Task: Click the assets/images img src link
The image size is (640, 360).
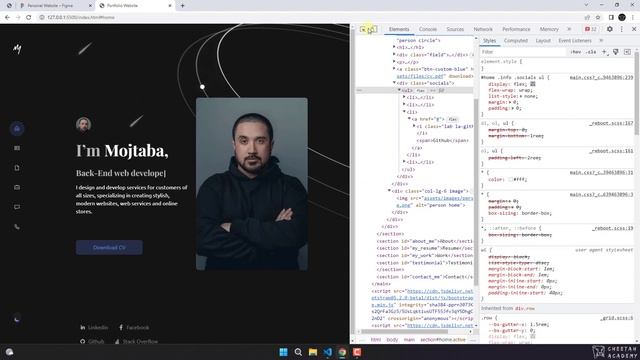Action: 448,198
